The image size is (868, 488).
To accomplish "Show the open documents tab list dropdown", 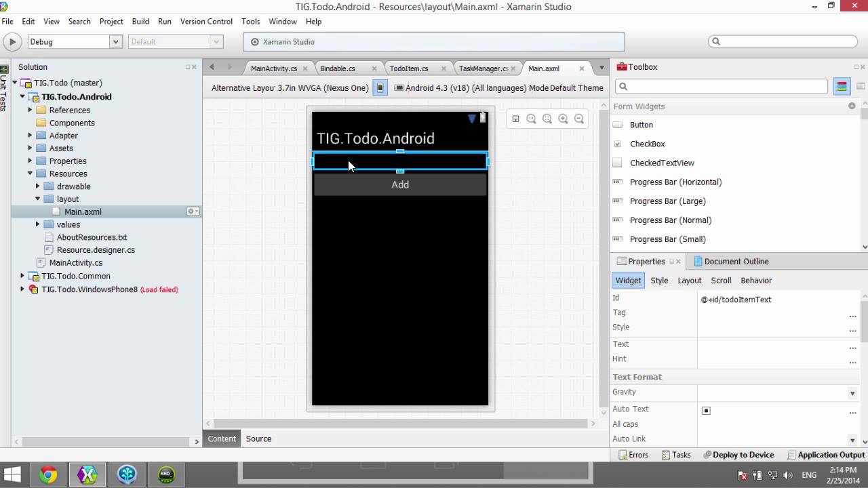I will (x=601, y=68).
